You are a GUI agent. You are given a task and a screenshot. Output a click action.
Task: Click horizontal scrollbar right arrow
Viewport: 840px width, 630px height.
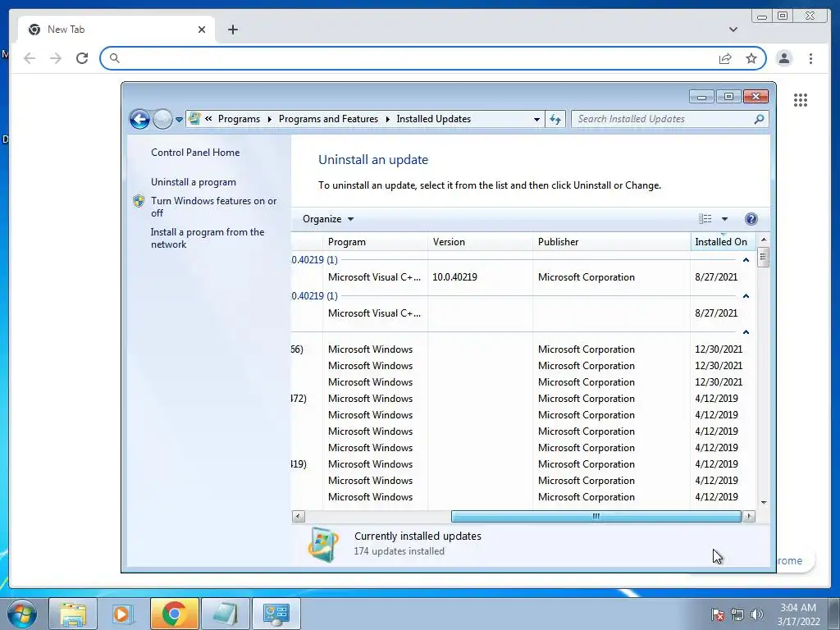pos(749,517)
